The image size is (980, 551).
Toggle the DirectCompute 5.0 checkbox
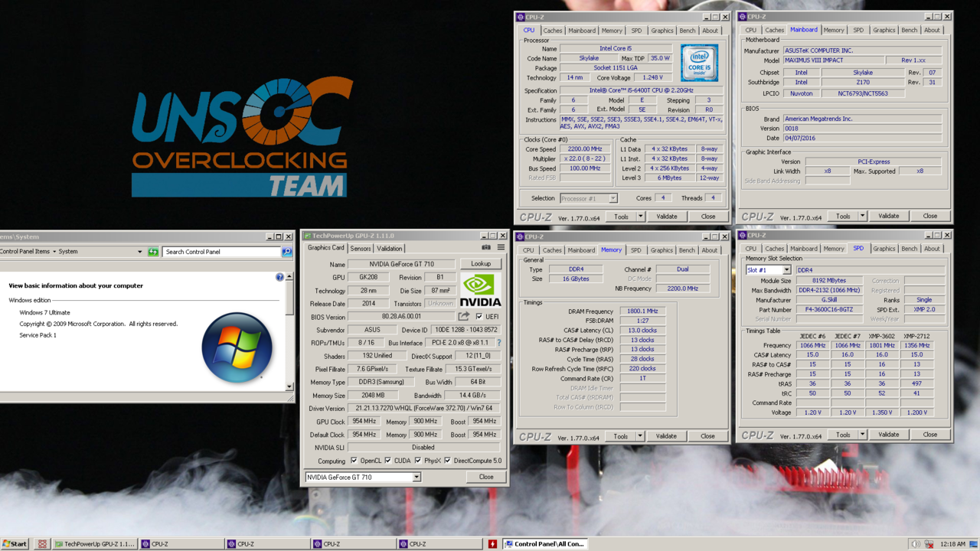[448, 461]
